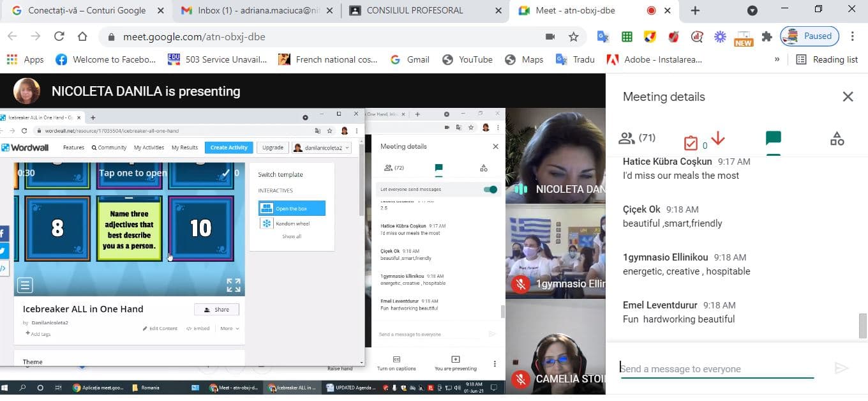
Task: Click Turn on captions in shared screen
Action: 396,363
